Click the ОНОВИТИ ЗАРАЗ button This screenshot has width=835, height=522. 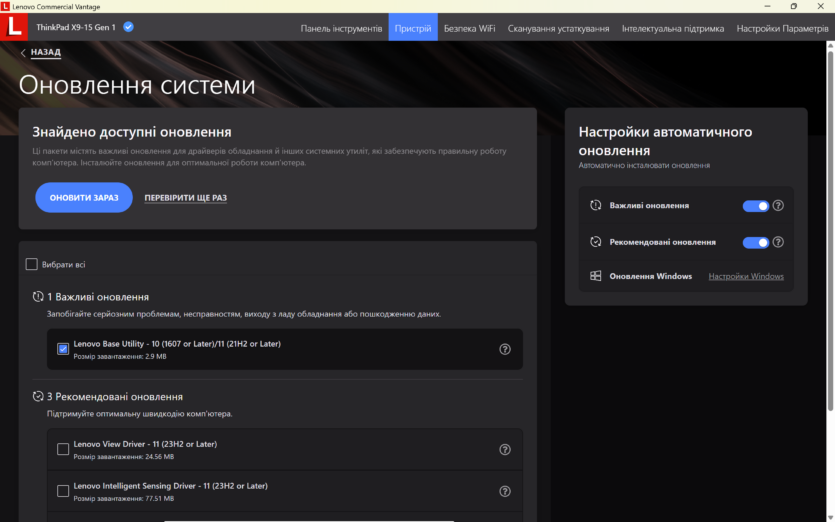[84, 198]
